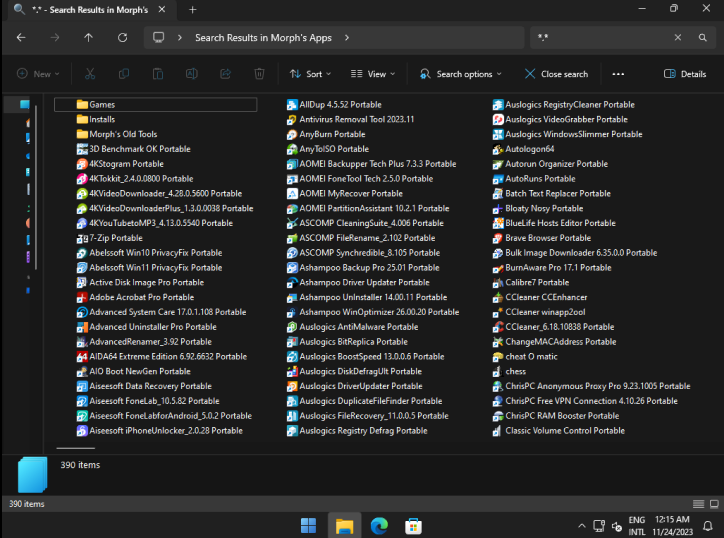Image resolution: width=724 pixels, height=538 pixels.
Task: Click the Paste clipboard icon
Action: click(x=158, y=74)
